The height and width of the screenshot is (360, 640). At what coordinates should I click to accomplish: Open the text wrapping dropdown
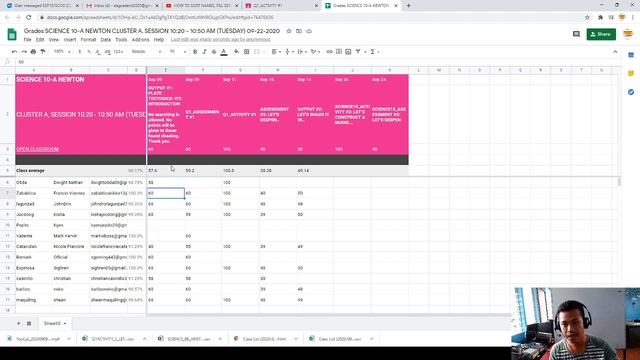pyautogui.click(x=302, y=52)
